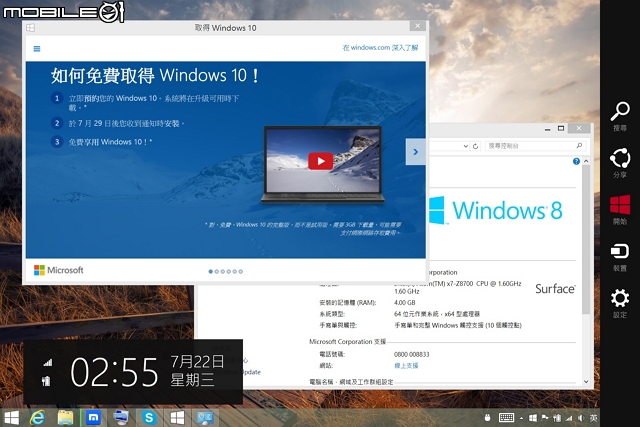Open the Action Center flag icon
The height and width of the screenshot is (427, 640).
545,418
